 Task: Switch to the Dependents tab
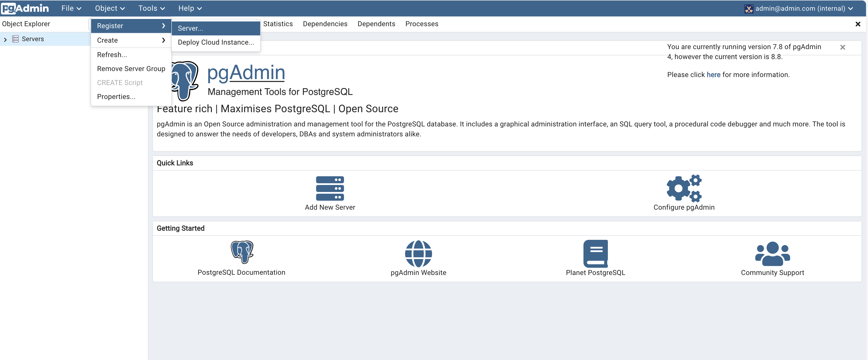point(376,24)
